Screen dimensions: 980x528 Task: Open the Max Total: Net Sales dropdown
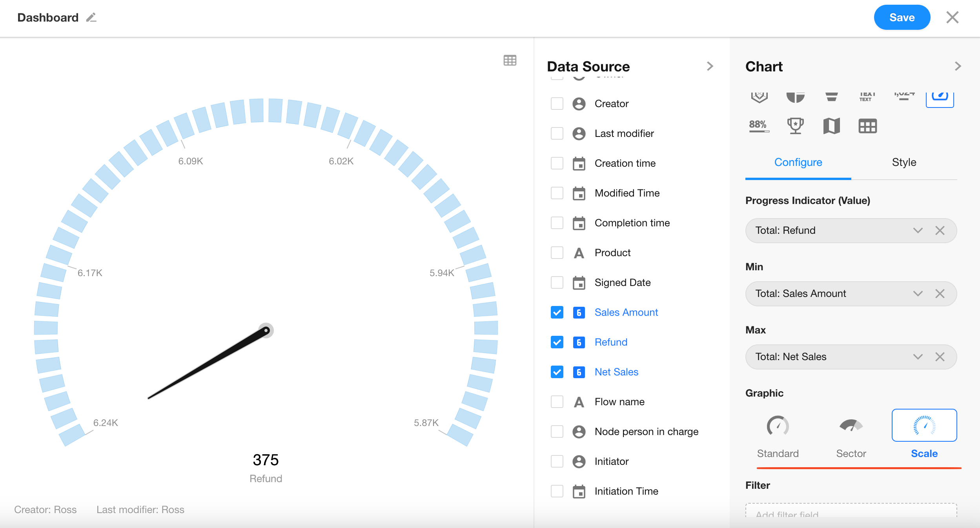pos(918,357)
